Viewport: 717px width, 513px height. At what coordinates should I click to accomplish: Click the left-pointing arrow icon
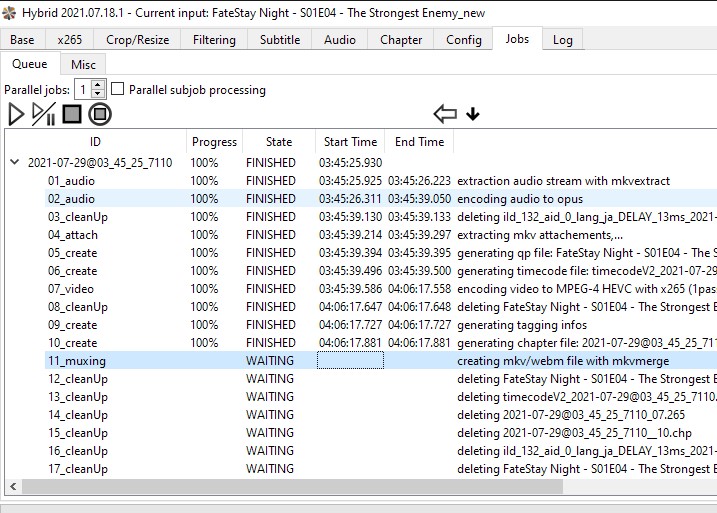tap(445, 114)
